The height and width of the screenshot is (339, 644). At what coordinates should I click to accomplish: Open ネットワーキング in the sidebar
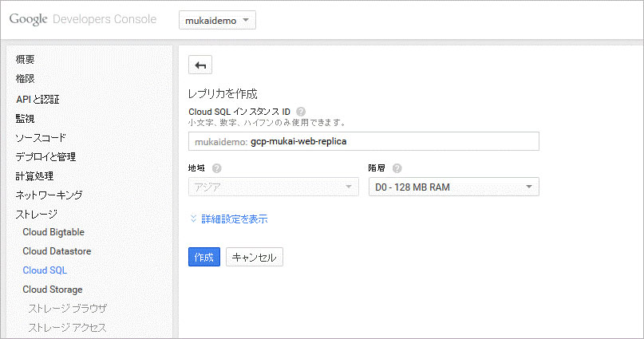click(x=49, y=195)
